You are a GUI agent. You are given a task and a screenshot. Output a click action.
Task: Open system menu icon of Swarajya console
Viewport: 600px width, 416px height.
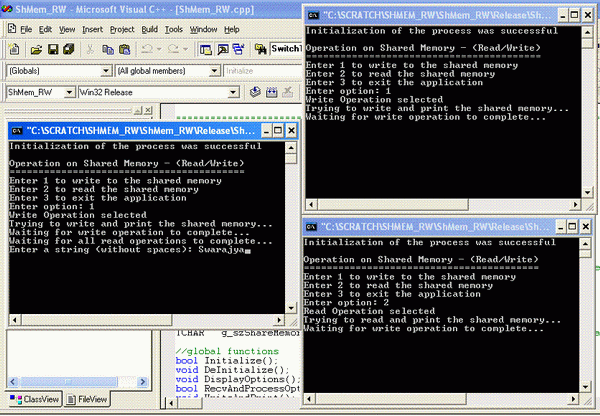(16, 131)
